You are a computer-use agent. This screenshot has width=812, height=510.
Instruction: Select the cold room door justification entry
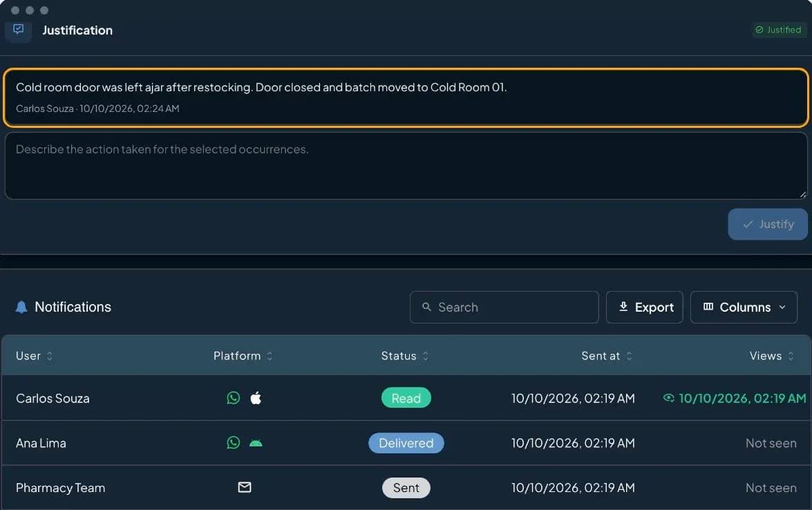(406, 97)
